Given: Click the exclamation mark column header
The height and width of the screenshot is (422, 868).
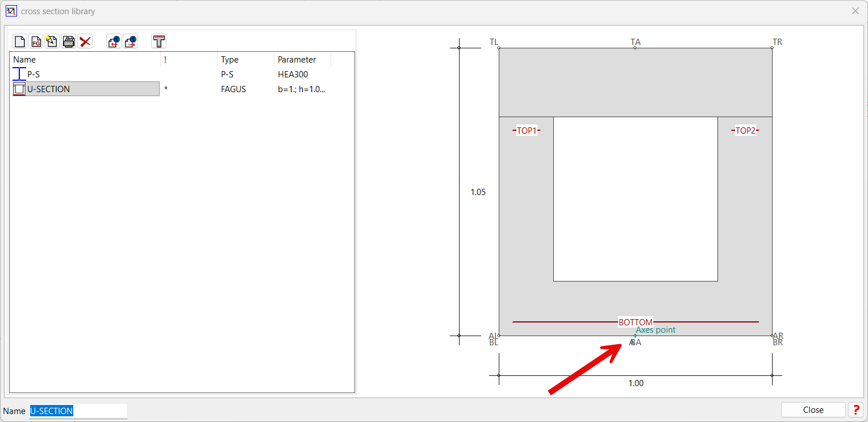Looking at the screenshot, I should pos(189,60).
